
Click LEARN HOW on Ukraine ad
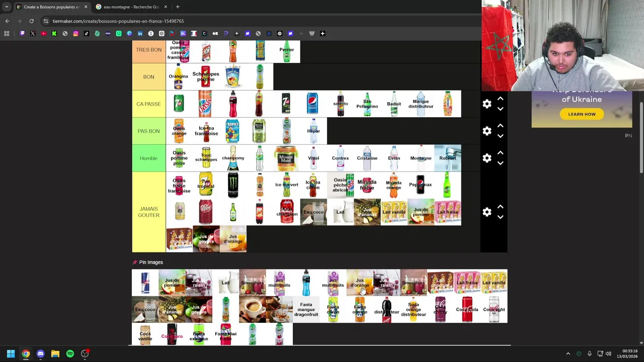[582, 114]
